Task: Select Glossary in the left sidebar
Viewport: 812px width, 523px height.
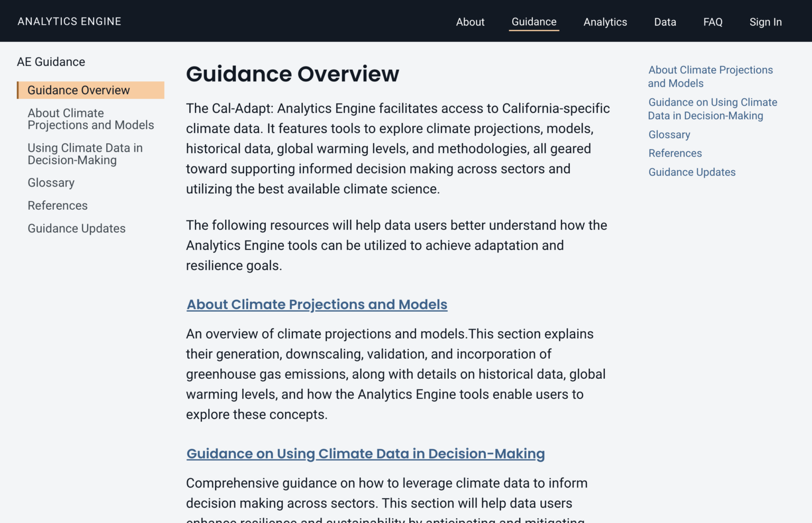Action: point(51,182)
